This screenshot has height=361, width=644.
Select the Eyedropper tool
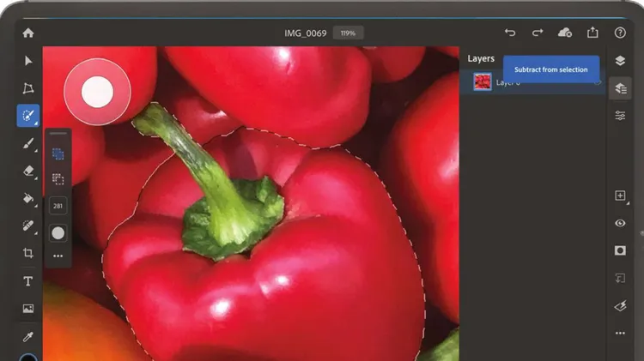pyautogui.click(x=28, y=337)
